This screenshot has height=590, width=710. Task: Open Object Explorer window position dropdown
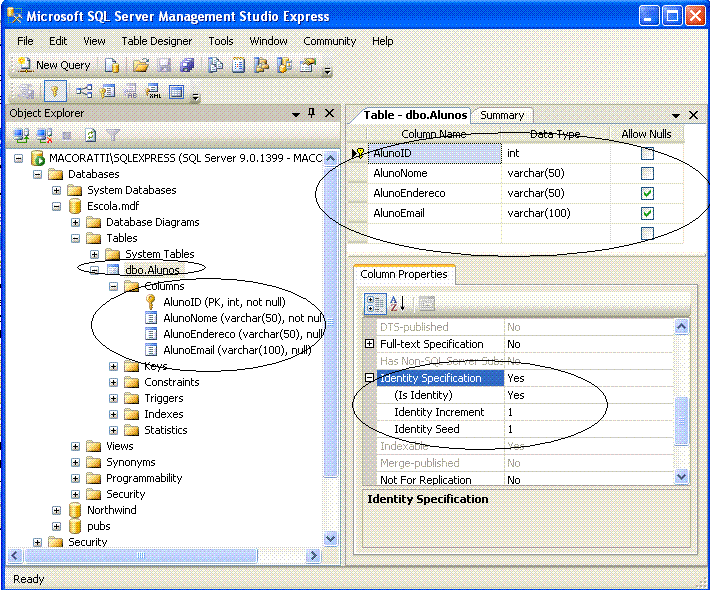click(296, 114)
